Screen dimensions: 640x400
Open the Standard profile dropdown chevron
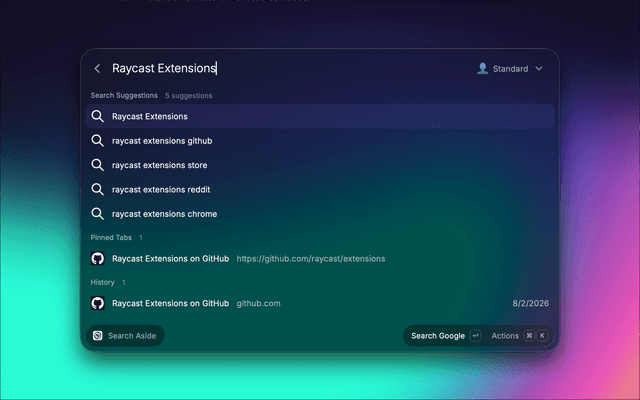click(539, 69)
